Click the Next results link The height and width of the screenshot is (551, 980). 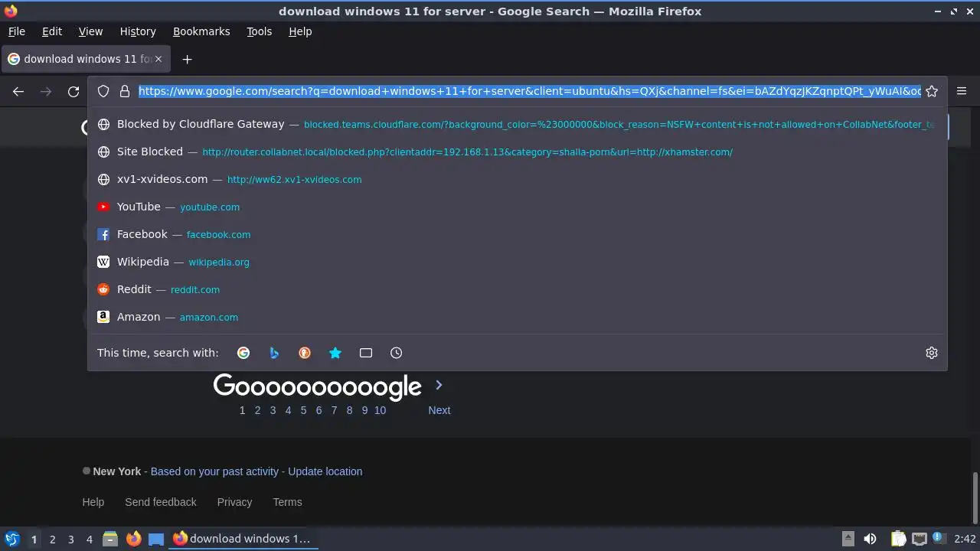click(439, 410)
